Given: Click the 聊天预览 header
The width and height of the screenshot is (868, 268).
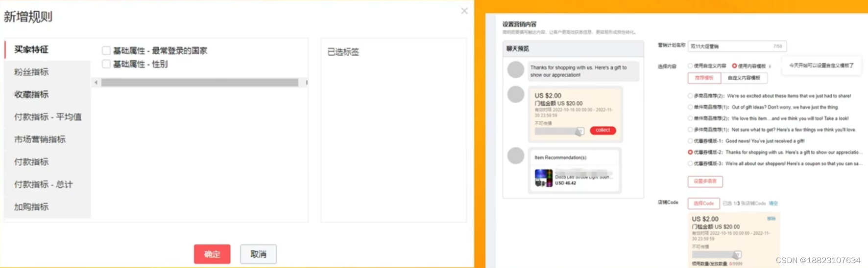Looking at the screenshot, I should 518,48.
